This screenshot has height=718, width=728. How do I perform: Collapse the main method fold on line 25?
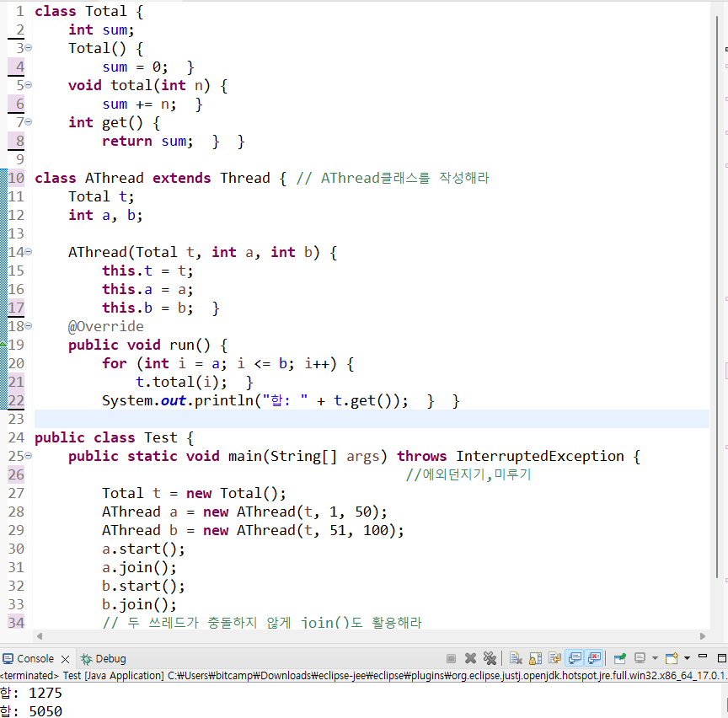(29, 456)
